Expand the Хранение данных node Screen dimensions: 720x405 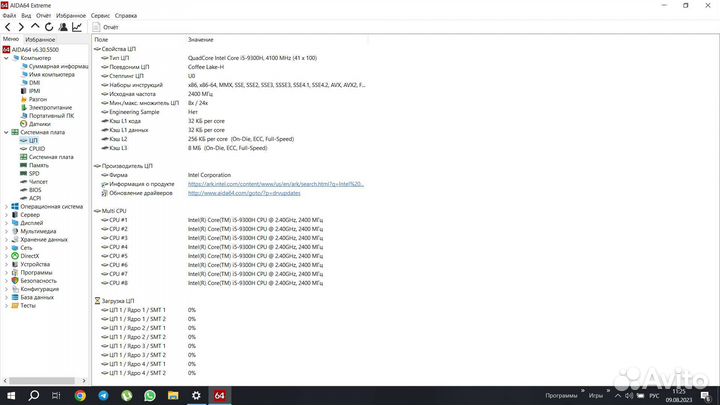6,240
